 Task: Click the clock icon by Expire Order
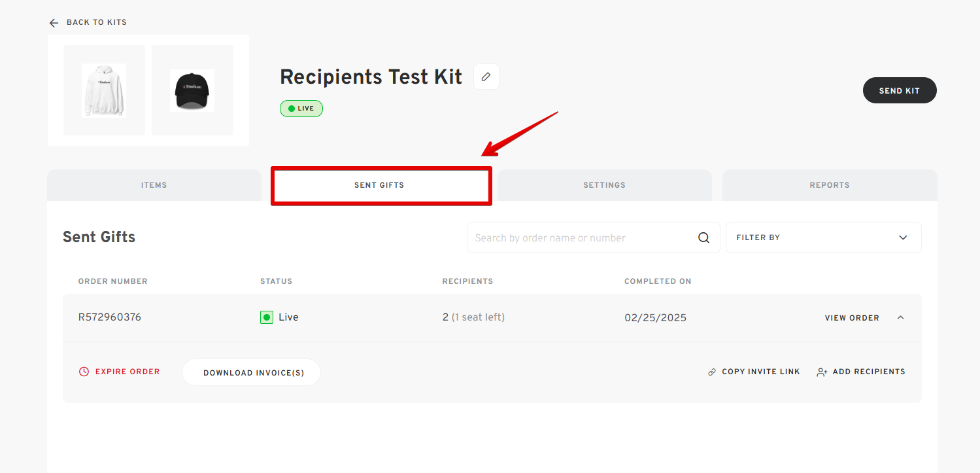pos(84,372)
